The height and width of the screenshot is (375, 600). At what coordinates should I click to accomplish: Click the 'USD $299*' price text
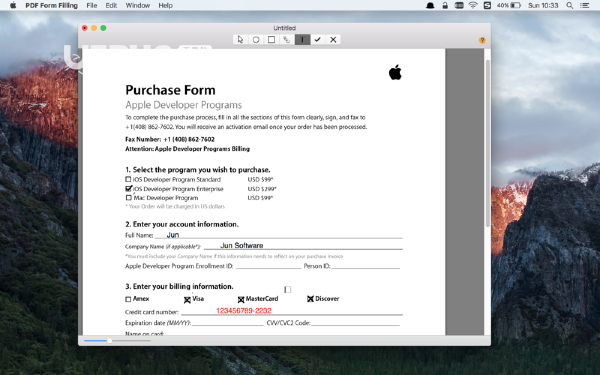[262, 189]
